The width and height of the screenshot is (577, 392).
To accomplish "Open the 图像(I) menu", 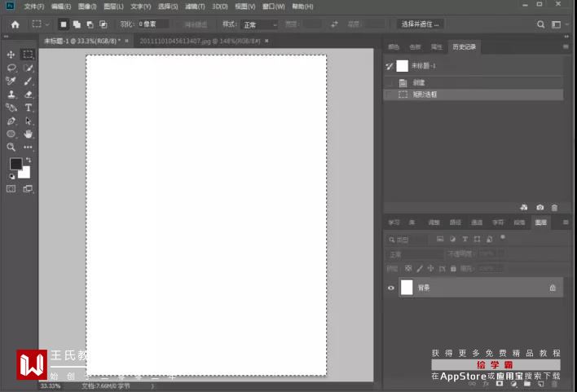I will tap(87, 7).
